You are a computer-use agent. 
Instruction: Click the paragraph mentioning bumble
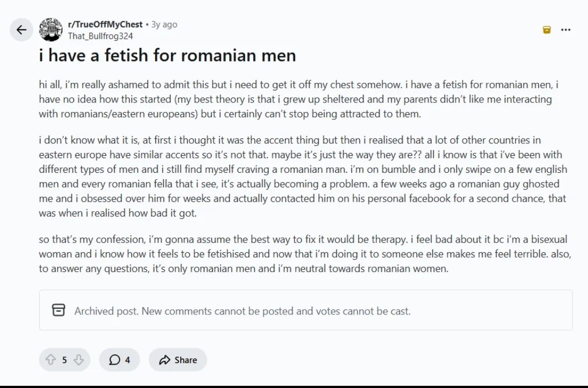coord(299,177)
